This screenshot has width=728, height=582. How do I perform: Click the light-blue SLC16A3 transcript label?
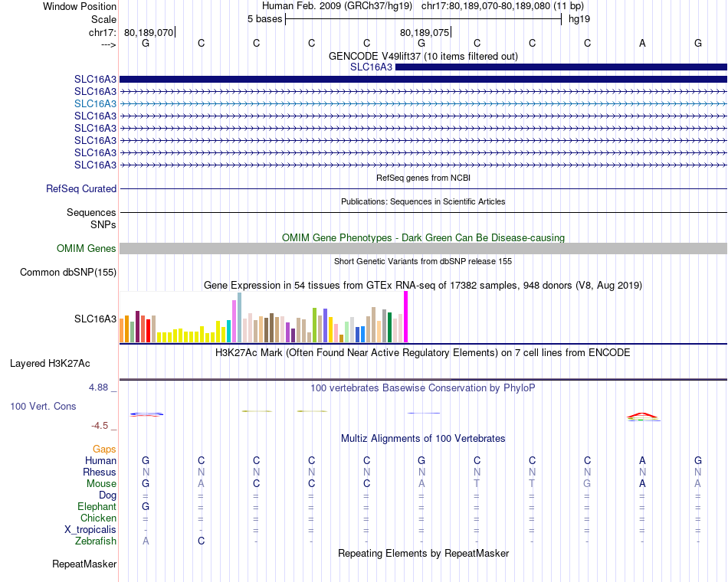[x=95, y=103]
